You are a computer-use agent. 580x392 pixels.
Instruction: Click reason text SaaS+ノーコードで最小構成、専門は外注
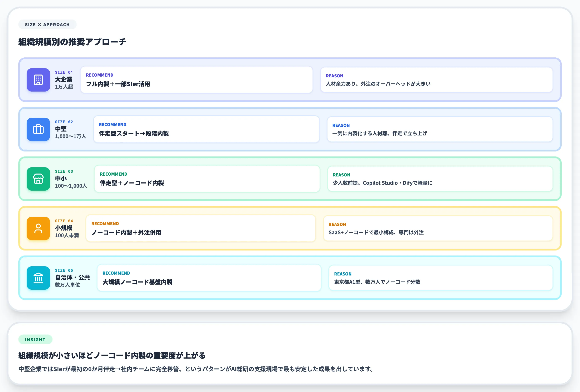(x=376, y=232)
